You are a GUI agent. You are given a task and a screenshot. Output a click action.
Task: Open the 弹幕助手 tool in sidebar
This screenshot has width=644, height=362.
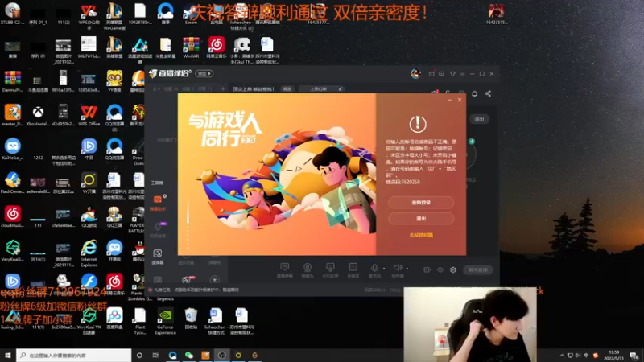pyautogui.click(x=157, y=203)
